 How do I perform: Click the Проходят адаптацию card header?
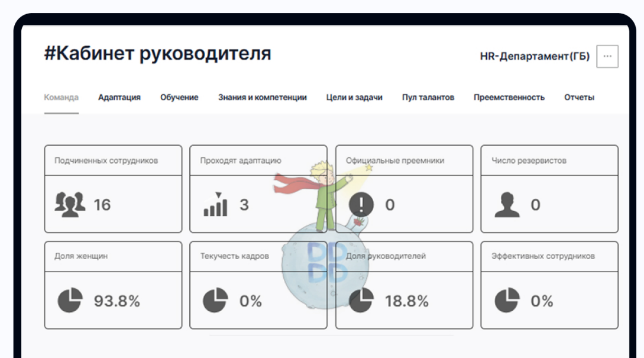coord(258,160)
